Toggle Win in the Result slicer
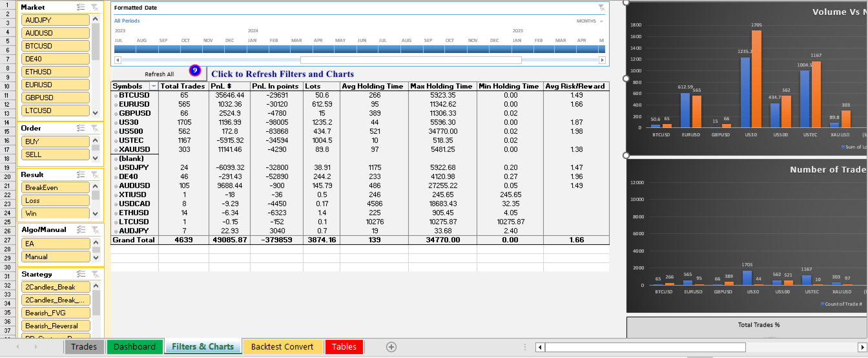The height and width of the screenshot is (358, 868). (56, 213)
